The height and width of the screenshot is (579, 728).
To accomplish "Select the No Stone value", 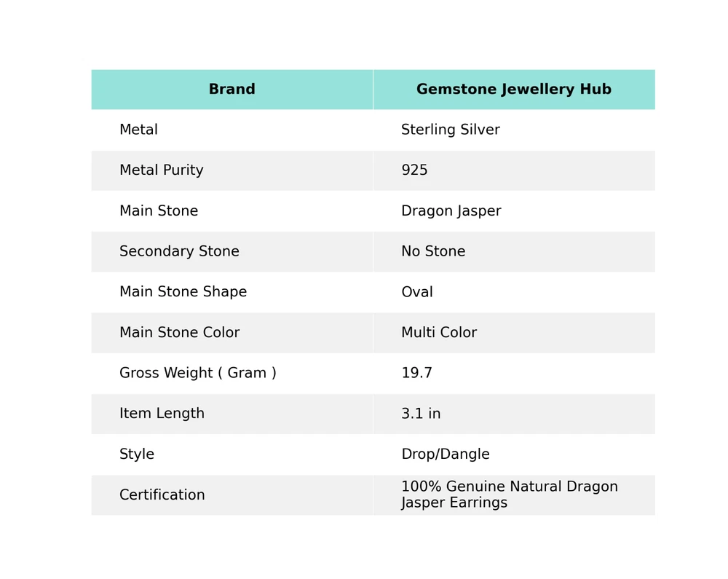I will tap(432, 252).
